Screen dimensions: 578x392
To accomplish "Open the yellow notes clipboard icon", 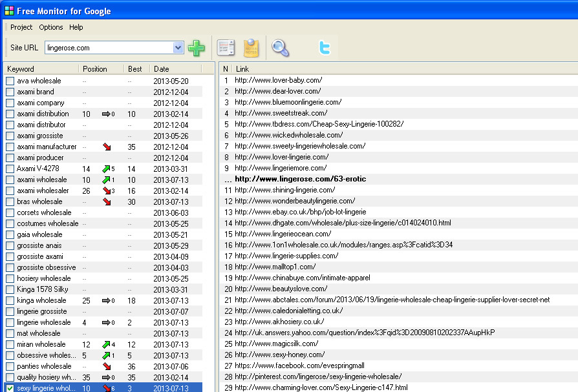I will (251, 48).
